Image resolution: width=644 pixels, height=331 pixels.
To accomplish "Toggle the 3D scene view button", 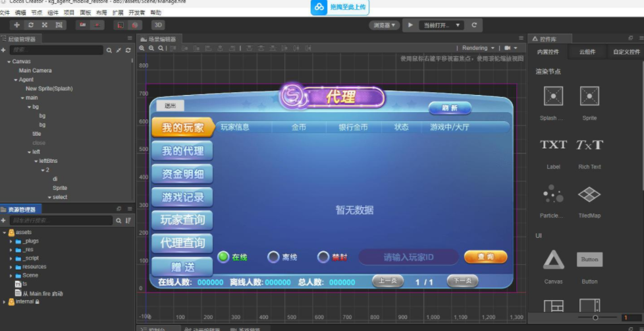I will (158, 25).
